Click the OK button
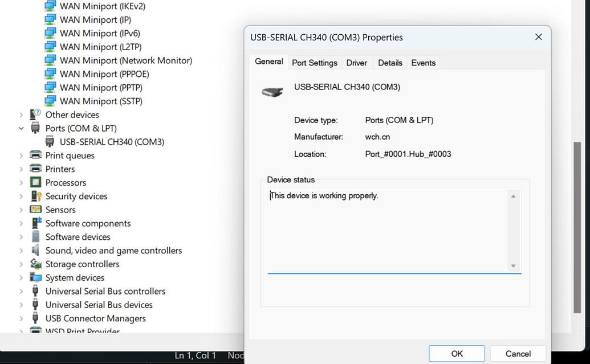Screen dimensions: 590x364 point(456,353)
